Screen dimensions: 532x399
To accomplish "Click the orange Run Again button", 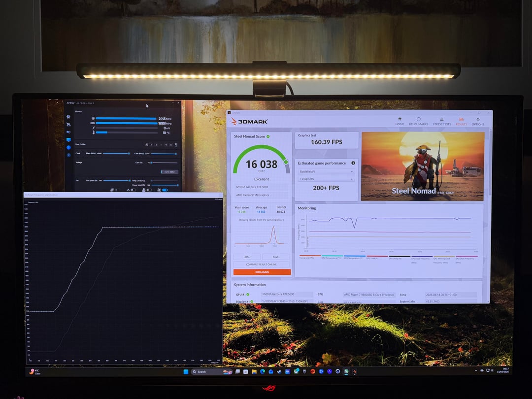I will [262, 272].
